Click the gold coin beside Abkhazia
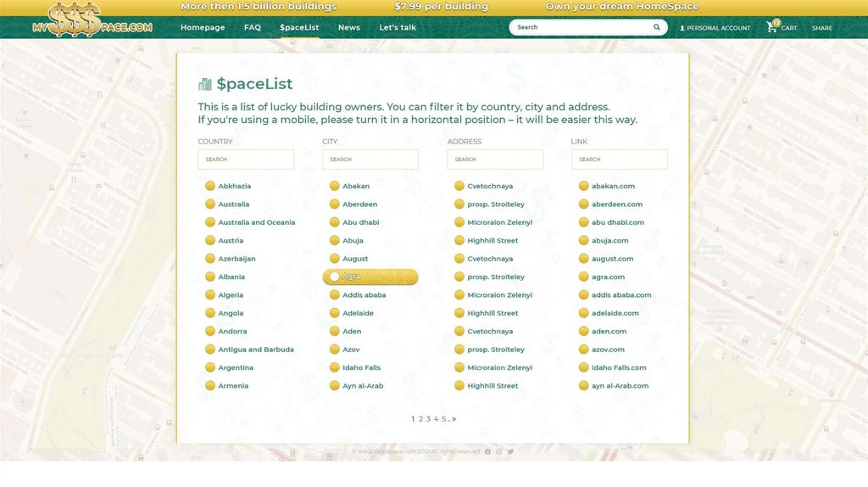This screenshot has width=868, height=487. pyautogui.click(x=210, y=186)
